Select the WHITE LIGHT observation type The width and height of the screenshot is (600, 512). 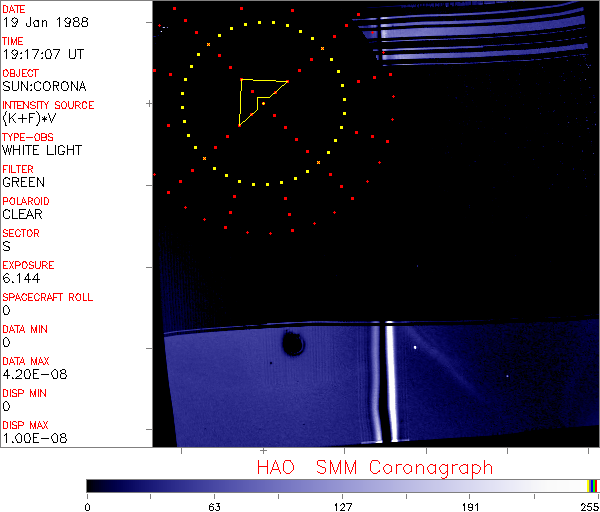[42, 150]
